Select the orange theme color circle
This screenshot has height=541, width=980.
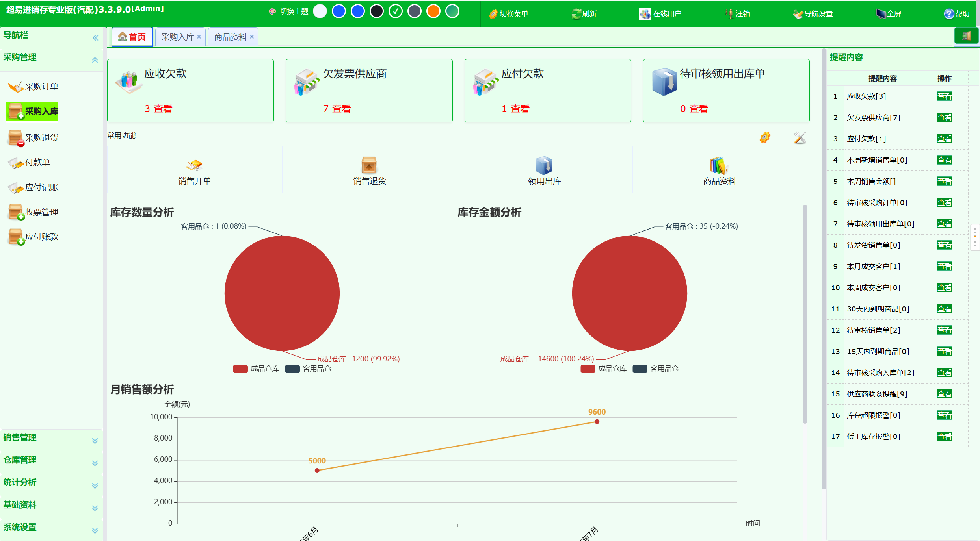point(433,11)
